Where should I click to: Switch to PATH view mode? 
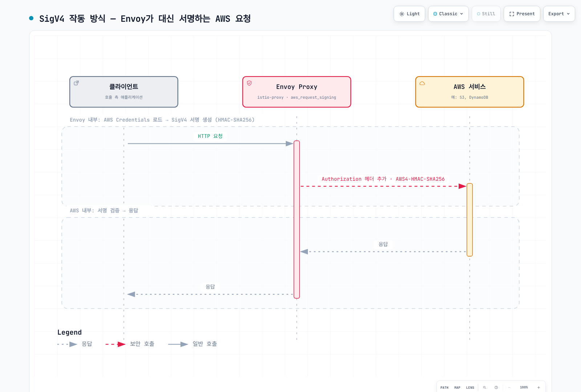pyautogui.click(x=444, y=388)
